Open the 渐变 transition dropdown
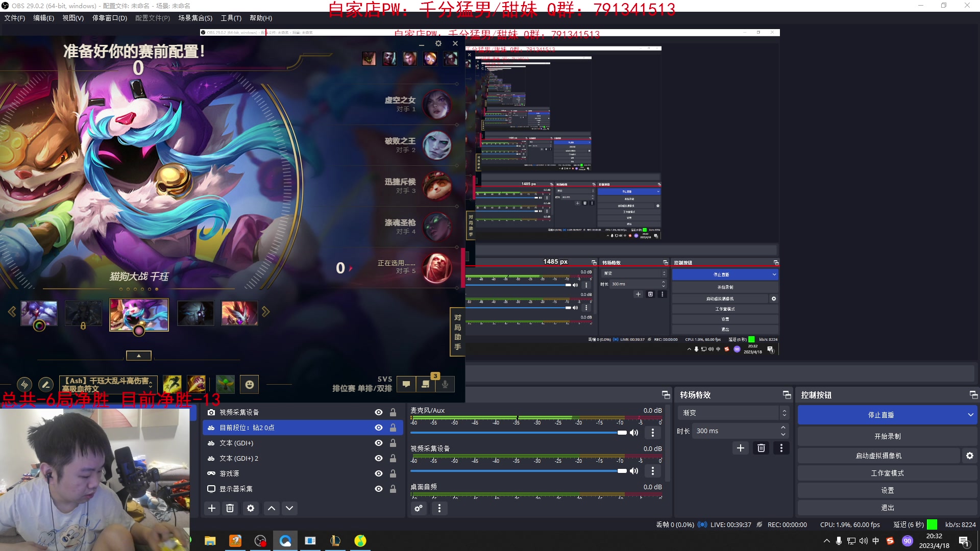 [733, 413]
